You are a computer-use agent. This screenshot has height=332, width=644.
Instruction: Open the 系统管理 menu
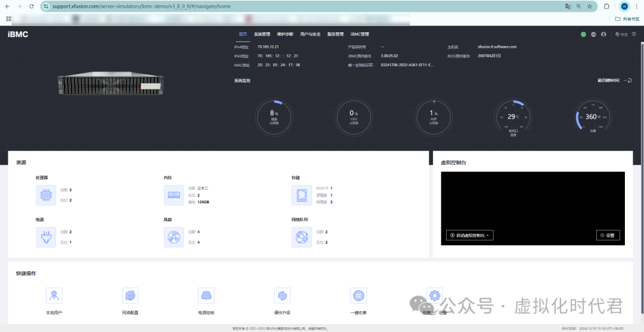(262, 34)
